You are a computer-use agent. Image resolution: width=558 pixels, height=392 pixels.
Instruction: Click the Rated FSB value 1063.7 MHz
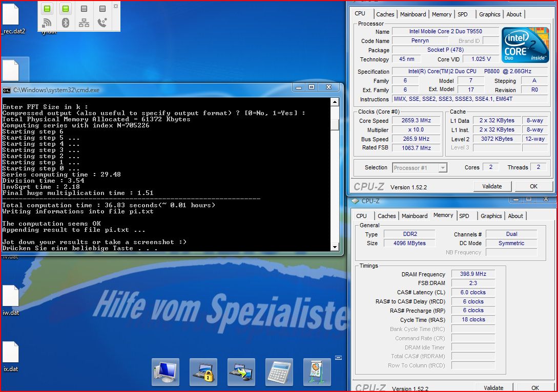coord(416,148)
